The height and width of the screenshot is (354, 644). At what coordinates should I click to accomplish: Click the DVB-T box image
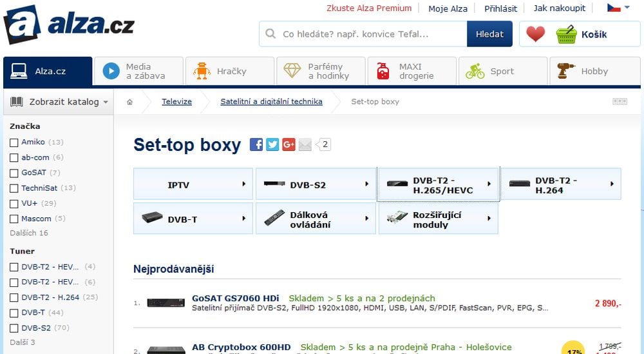point(153,217)
